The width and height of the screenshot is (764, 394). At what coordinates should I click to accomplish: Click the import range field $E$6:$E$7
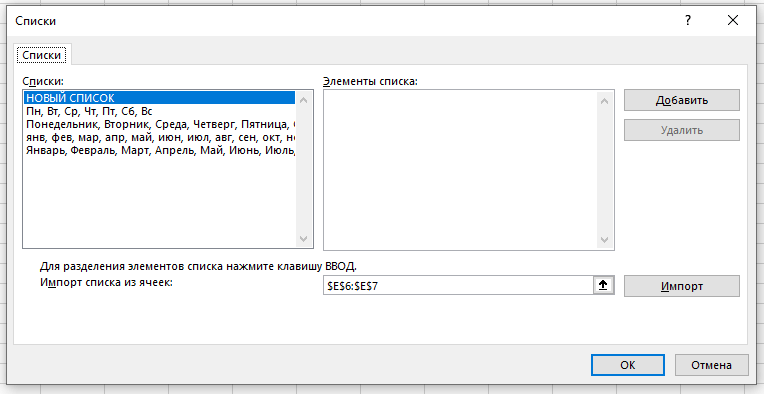click(458, 286)
